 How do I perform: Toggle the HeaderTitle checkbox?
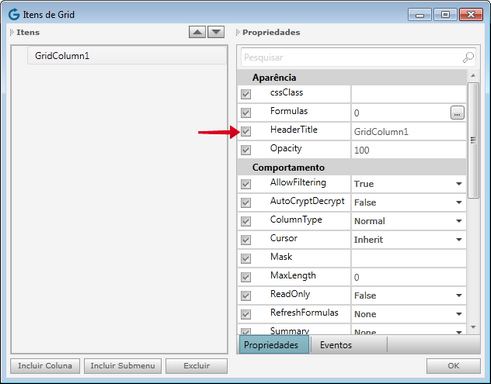pos(246,131)
